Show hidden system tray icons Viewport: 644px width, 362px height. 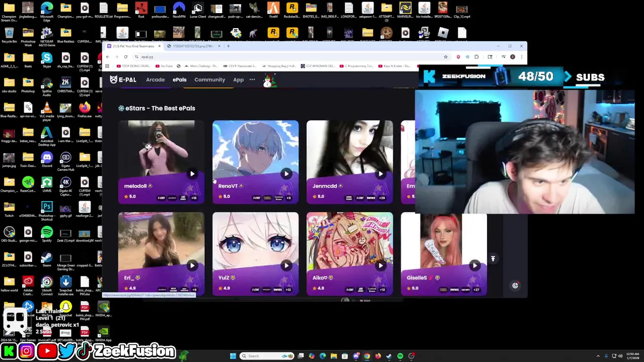[598, 356]
